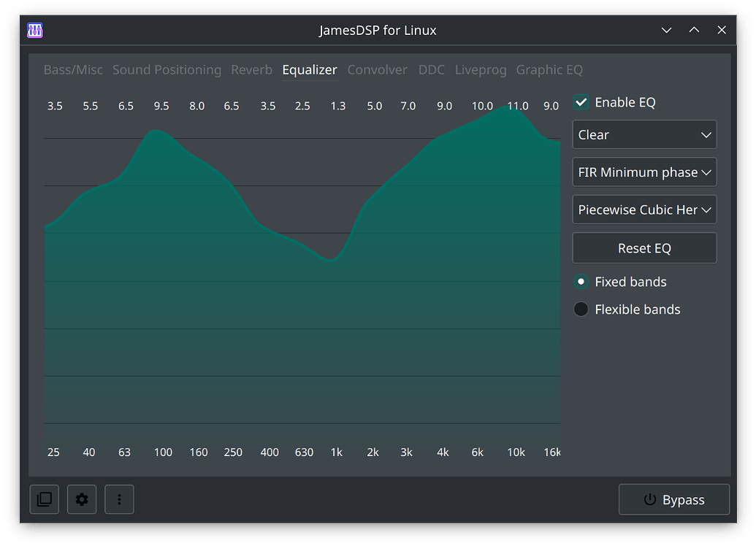Select the Fixed bands radio button

click(x=581, y=281)
